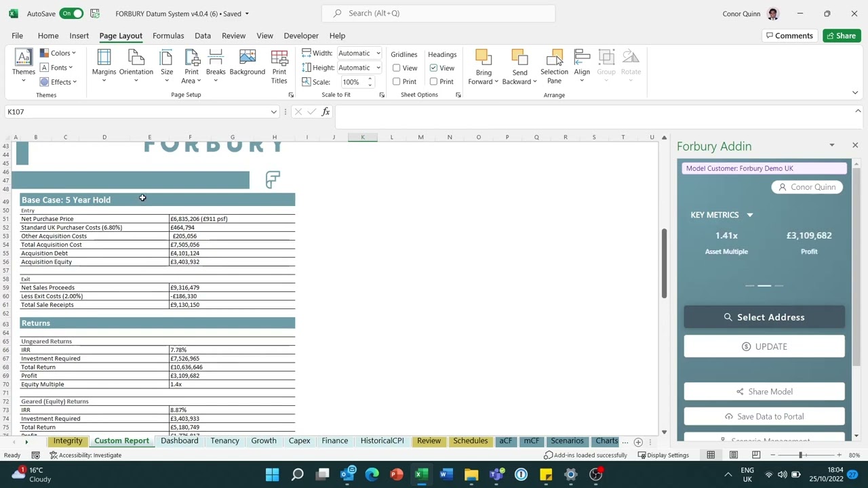This screenshot has width=868, height=488.
Task: Expand the KEY METRICS dropdown
Action: point(749,215)
